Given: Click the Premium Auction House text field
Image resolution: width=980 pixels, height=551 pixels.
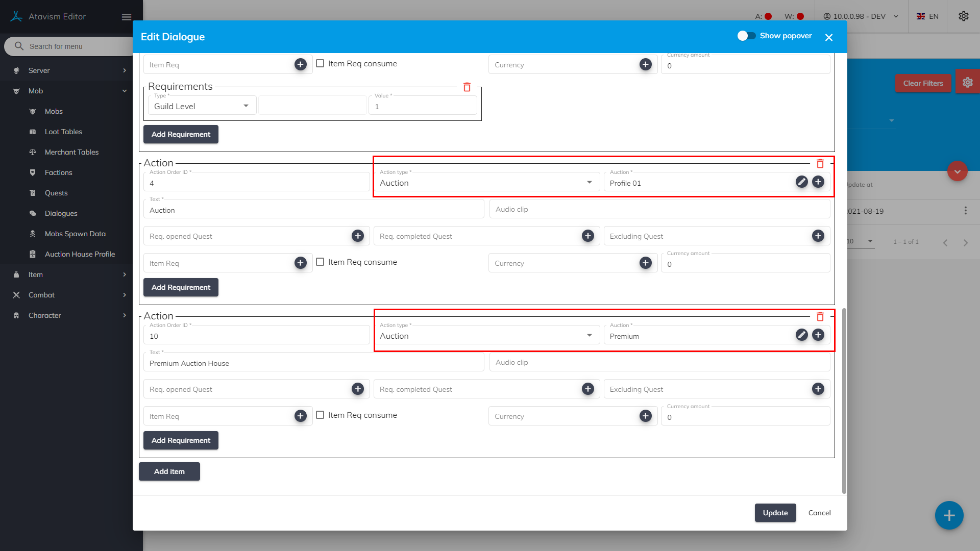Looking at the screenshot, I should pos(313,363).
